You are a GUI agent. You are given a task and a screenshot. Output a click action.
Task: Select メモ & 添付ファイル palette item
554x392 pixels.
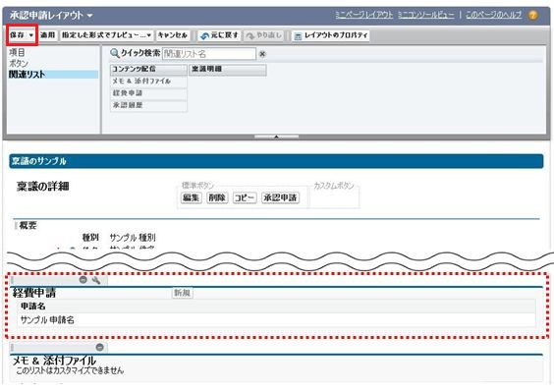click(x=148, y=82)
